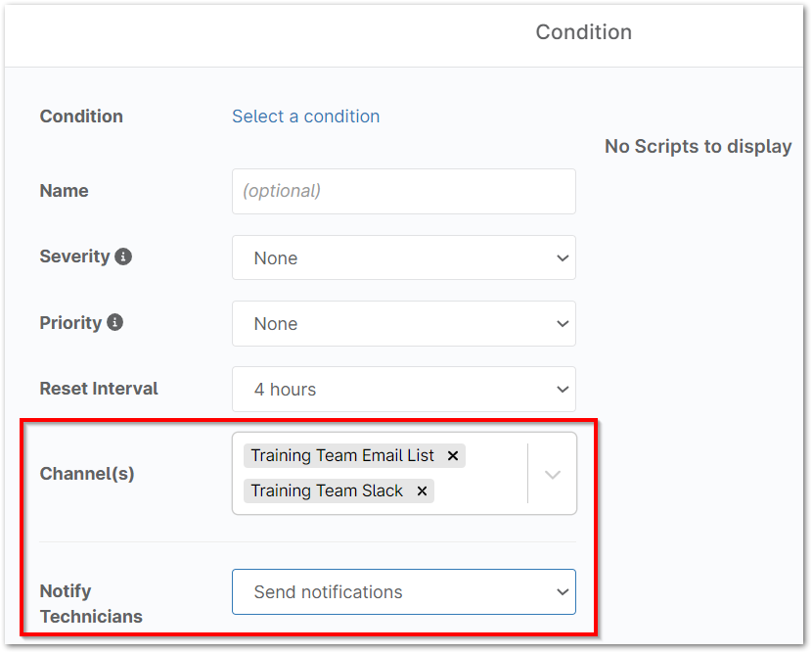The image size is (812, 653).
Task: Open the Priority dropdown
Action: point(403,323)
